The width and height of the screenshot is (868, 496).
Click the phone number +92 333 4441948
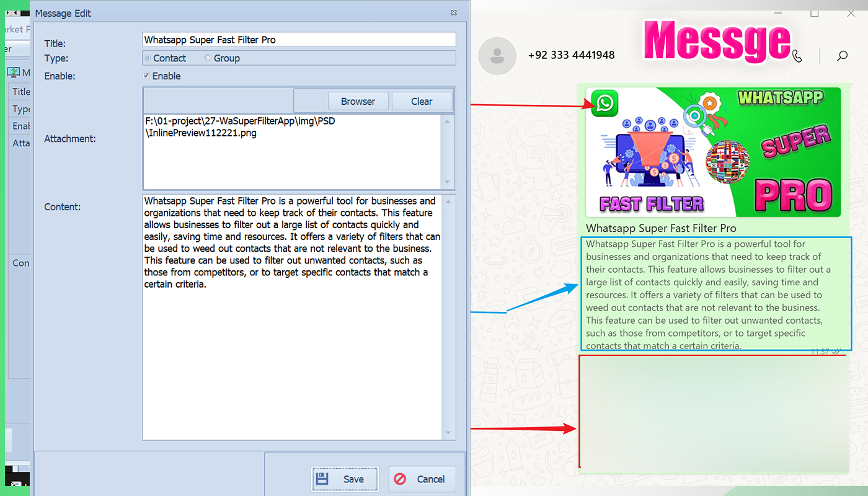(x=571, y=55)
